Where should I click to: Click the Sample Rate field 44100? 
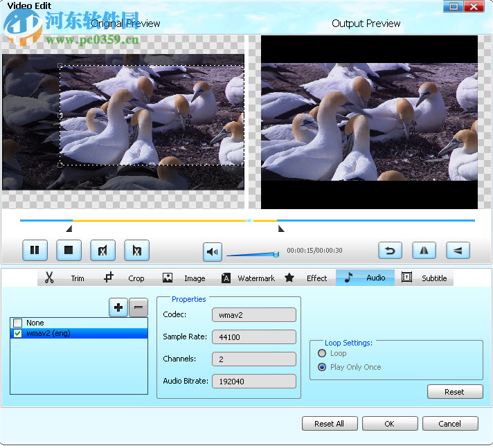[x=254, y=337]
